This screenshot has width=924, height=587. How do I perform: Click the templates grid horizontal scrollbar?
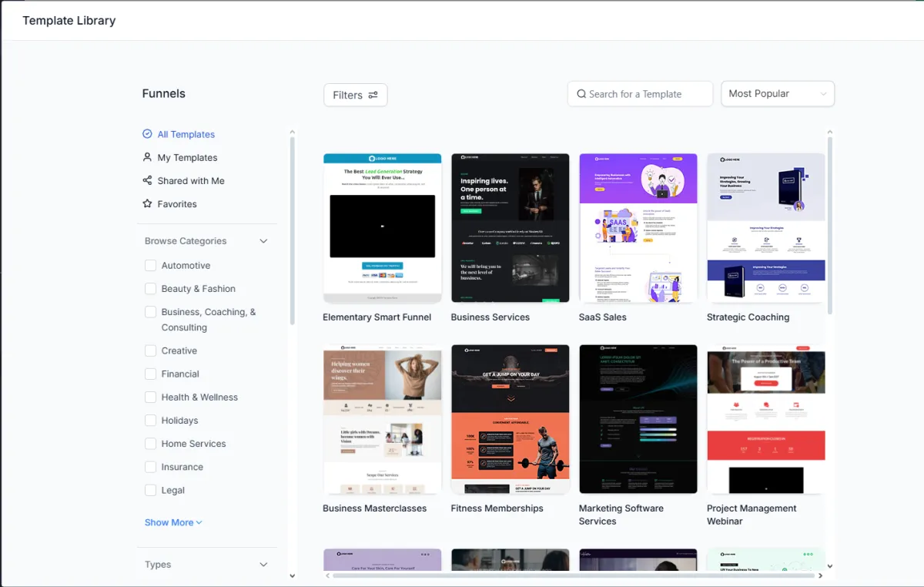tap(574, 575)
